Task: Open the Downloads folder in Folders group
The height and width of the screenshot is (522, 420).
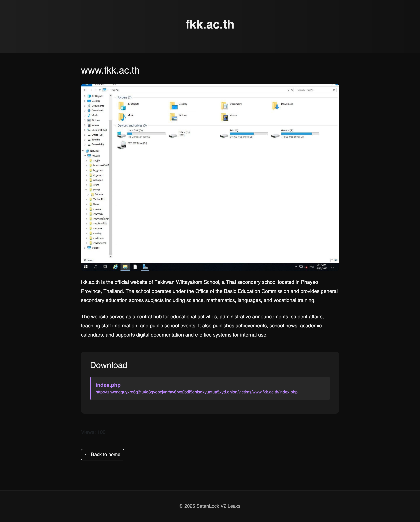Action: [283, 106]
